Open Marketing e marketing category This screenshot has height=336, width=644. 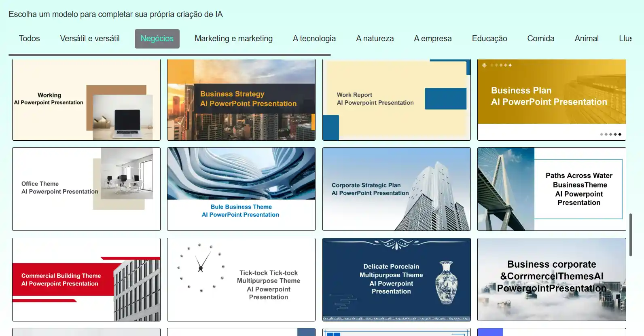click(x=233, y=38)
